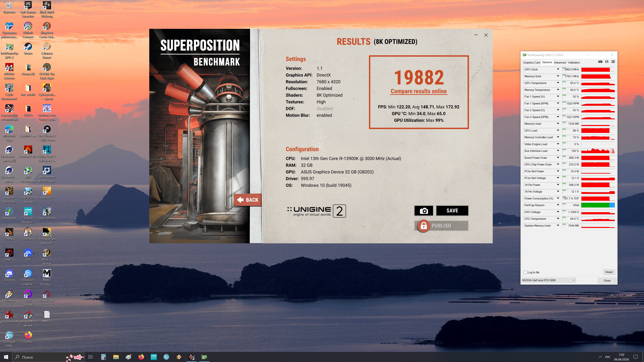
Task: Click the Windows search box
Action: [40, 357]
